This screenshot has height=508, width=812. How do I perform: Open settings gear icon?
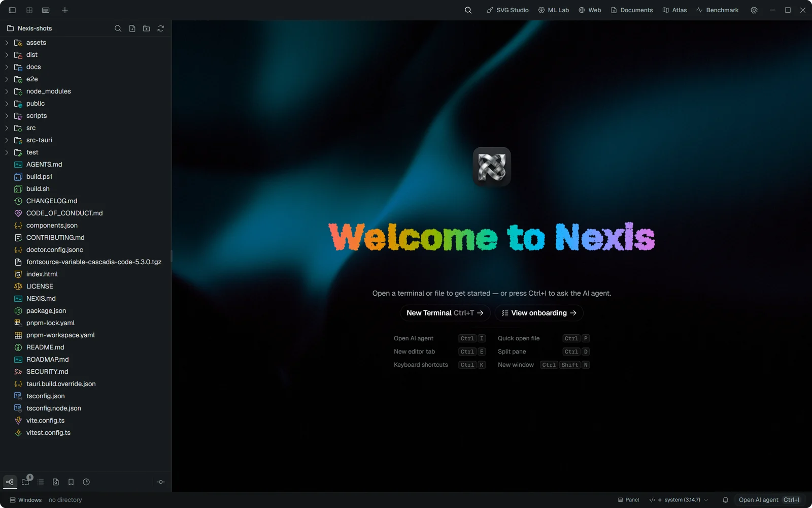click(x=754, y=10)
